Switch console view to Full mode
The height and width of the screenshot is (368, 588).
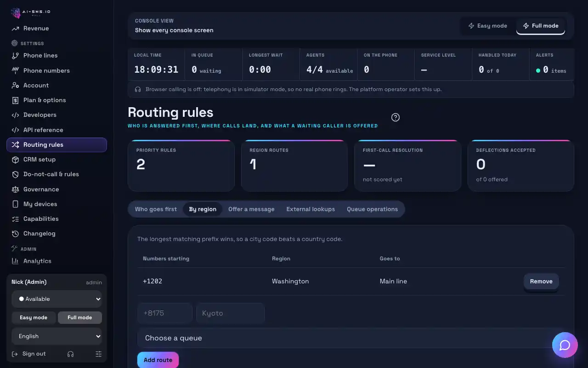[541, 26]
